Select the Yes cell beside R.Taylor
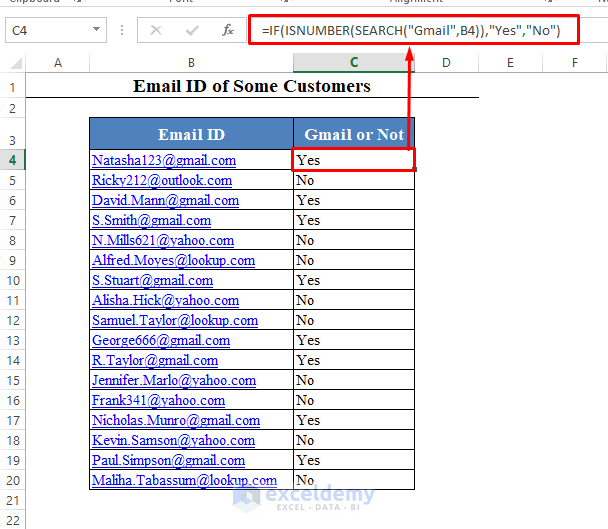Screen dimensions: 608x529 (354, 360)
